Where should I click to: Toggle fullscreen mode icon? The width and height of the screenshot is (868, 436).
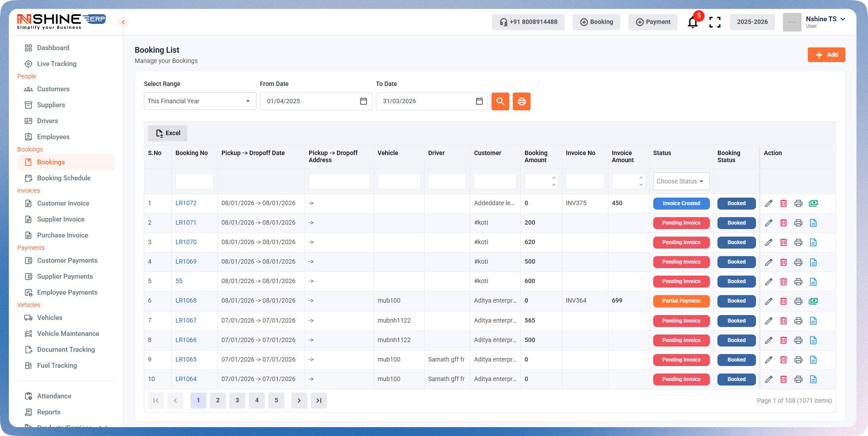[715, 22]
